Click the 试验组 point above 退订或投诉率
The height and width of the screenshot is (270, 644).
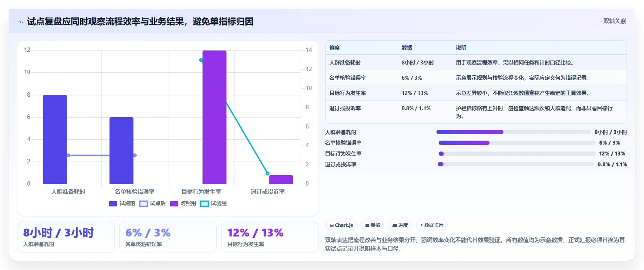coord(268,174)
